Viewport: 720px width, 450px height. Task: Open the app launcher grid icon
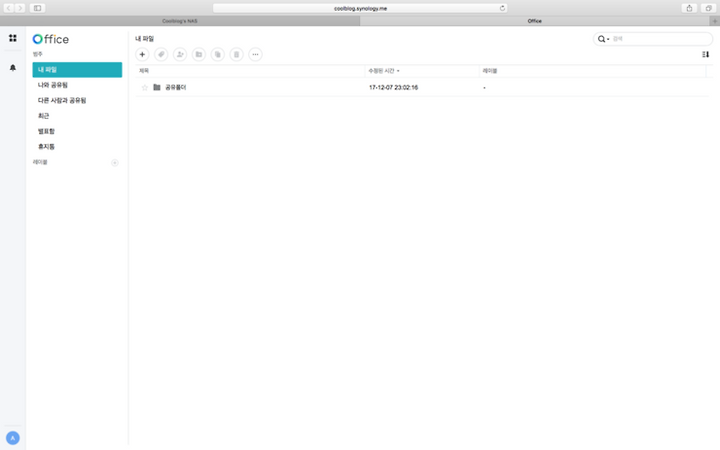pos(13,38)
